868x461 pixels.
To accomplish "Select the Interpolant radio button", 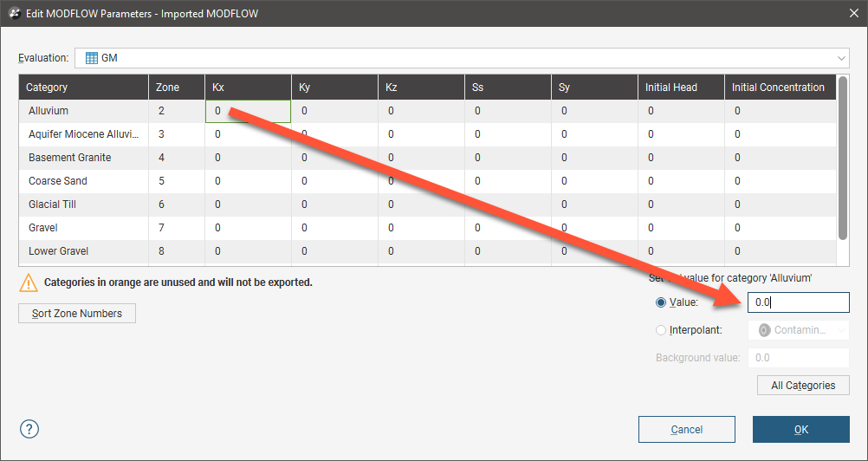I will click(x=662, y=330).
